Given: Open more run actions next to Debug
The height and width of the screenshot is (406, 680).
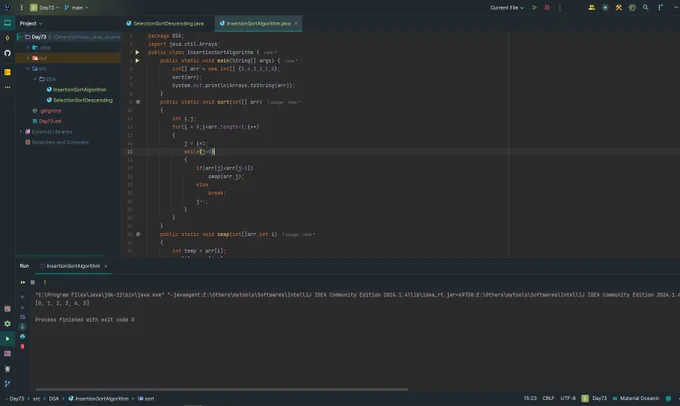Looking at the screenshot, I should tap(559, 7).
